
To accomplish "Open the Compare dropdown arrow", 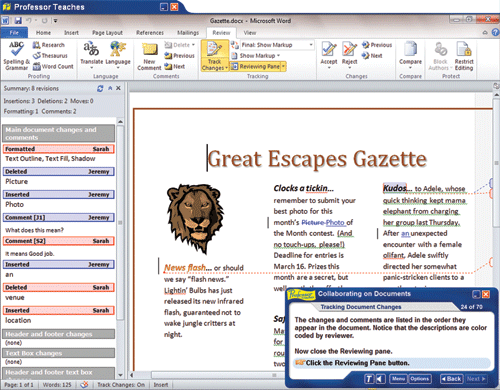I will coord(410,68).
